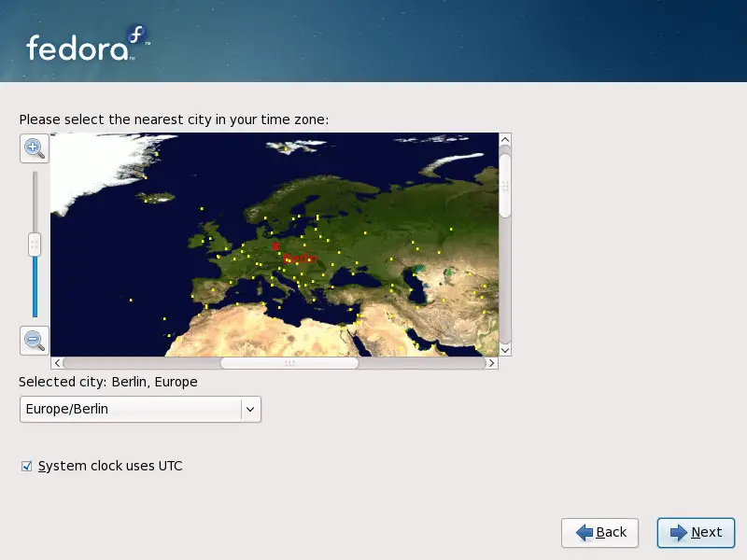Click the 'Selected city: Berlin, Europe' label
Viewport: 747px width, 560px height.
point(108,382)
